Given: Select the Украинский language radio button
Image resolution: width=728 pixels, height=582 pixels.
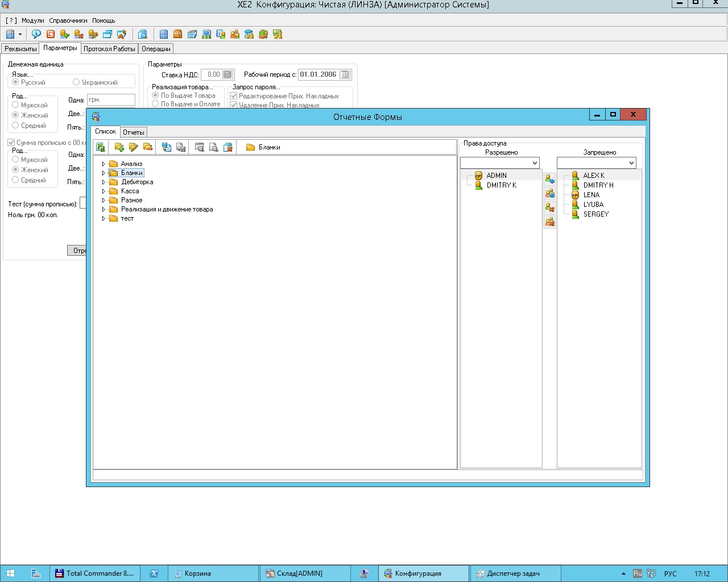Looking at the screenshot, I should (76, 82).
